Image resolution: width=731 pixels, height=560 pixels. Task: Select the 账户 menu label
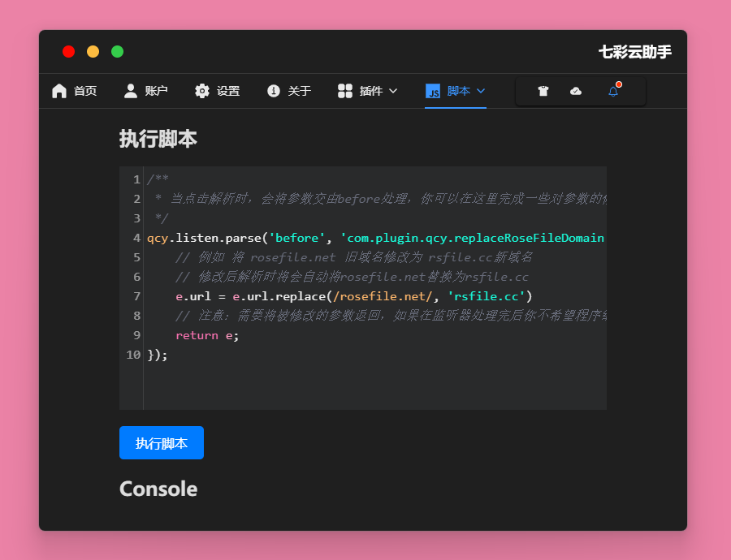pyautogui.click(x=156, y=91)
